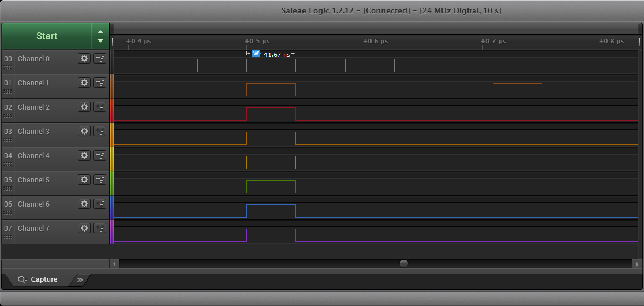Click the Channel 5 gear icon
Image resolution: width=644 pixels, height=306 pixels.
point(84,180)
